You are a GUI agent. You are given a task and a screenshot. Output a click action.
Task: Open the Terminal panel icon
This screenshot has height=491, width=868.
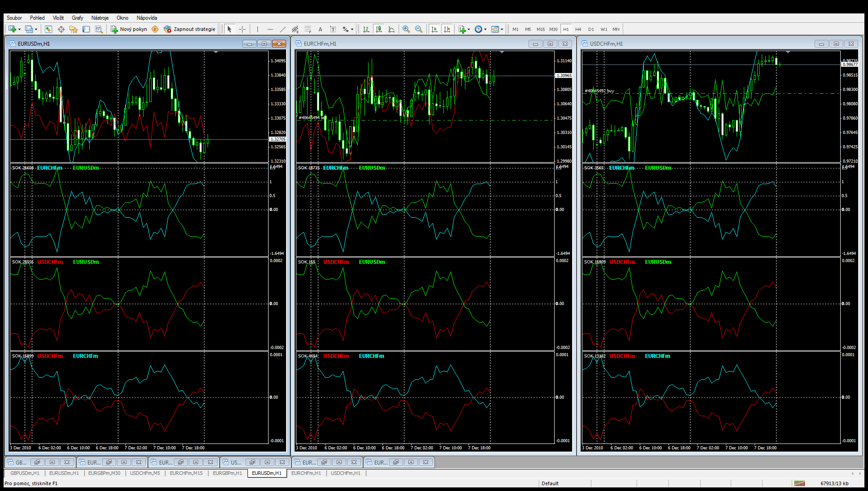point(86,29)
